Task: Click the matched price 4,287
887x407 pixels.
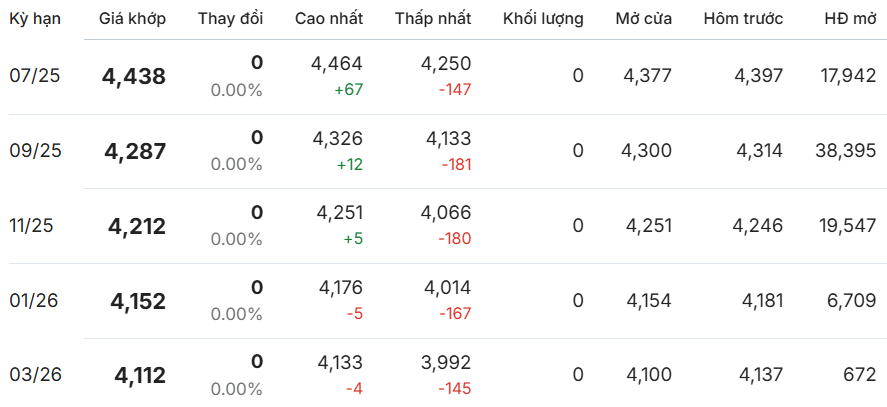Action: coord(135,152)
